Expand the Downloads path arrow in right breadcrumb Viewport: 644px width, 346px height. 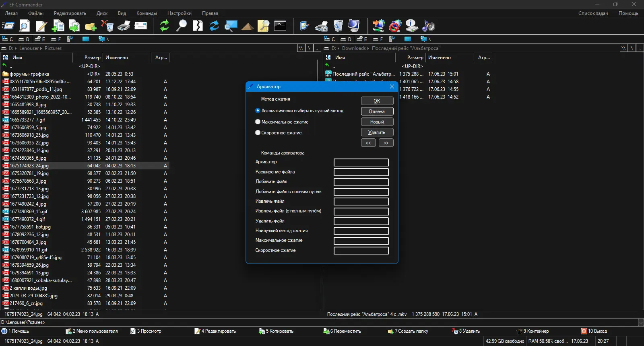click(x=368, y=48)
